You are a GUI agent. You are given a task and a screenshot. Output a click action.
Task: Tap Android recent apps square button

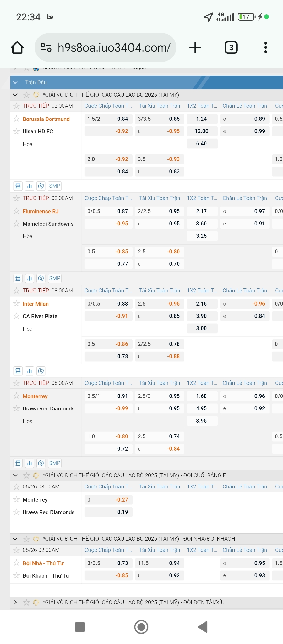click(80, 627)
